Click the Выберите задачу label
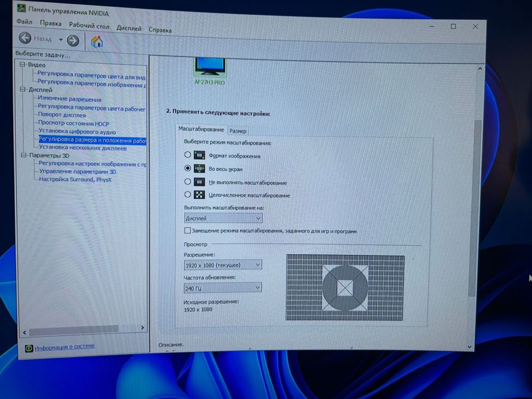Screen dimensions: 532x399 tap(43, 54)
